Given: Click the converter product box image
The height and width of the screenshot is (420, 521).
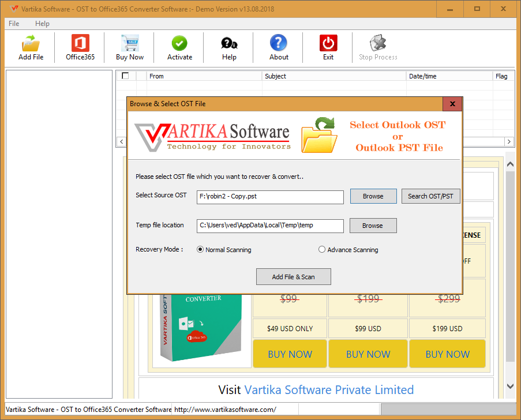Looking at the screenshot, I should tap(201, 327).
